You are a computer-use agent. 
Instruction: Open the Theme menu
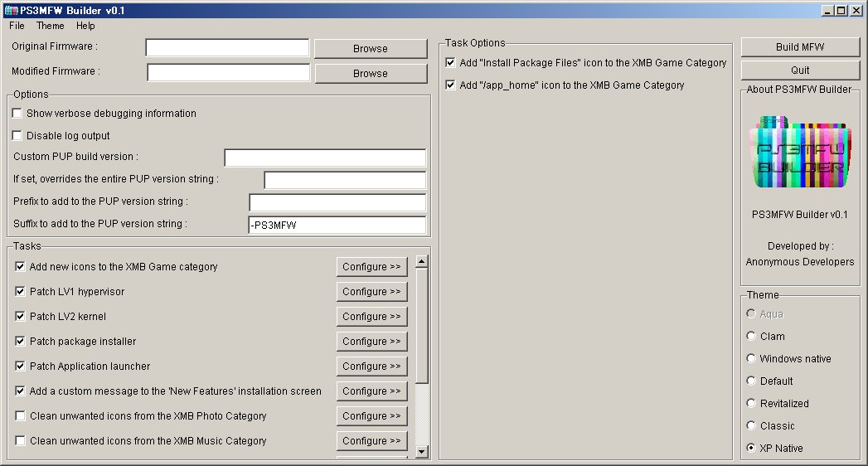tap(51, 26)
